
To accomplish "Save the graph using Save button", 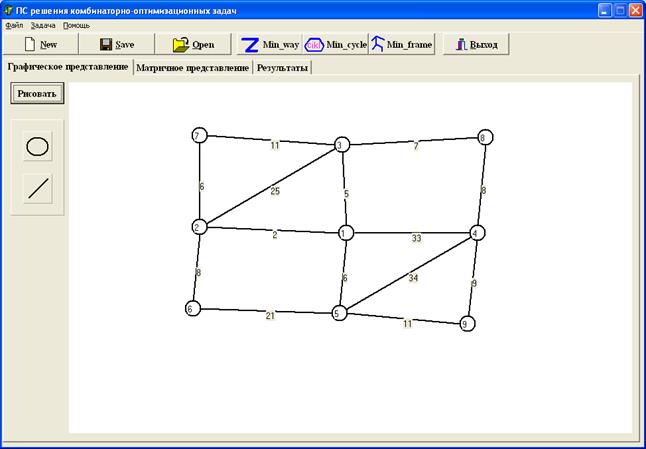I will click(x=116, y=44).
